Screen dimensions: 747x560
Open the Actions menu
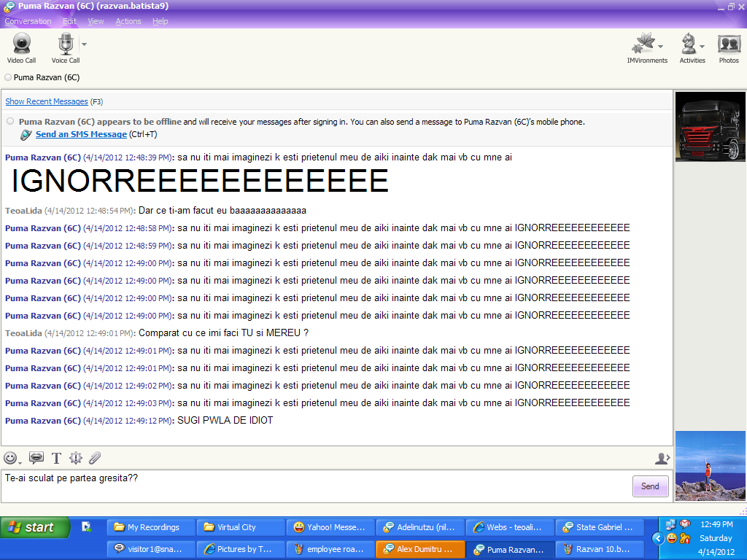click(x=128, y=21)
